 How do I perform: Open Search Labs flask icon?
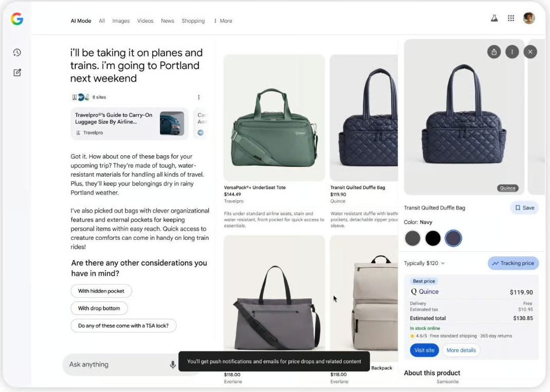click(494, 18)
